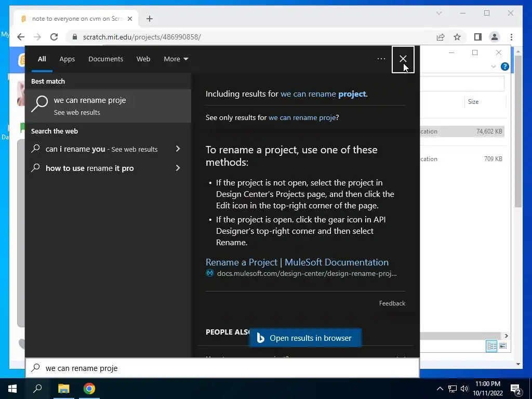Go back in Chrome

pyautogui.click(x=21, y=37)
